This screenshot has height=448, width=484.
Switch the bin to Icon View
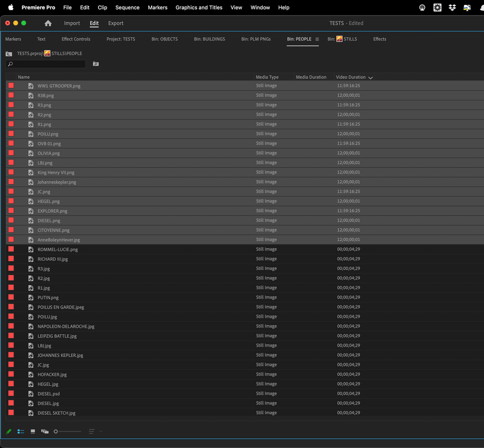click(33, 432)
